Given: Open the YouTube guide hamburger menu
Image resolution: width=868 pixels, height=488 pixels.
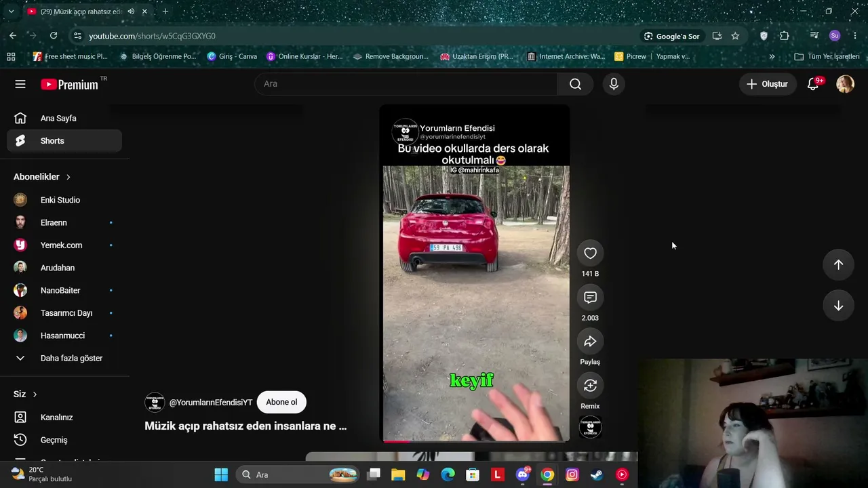Looking at the screenshot, I should 20,84.
